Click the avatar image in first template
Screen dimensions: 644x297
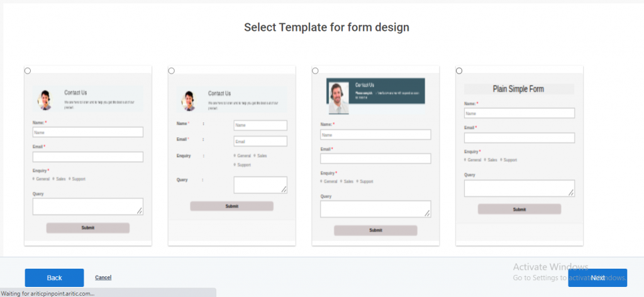[x=45, y=100]
